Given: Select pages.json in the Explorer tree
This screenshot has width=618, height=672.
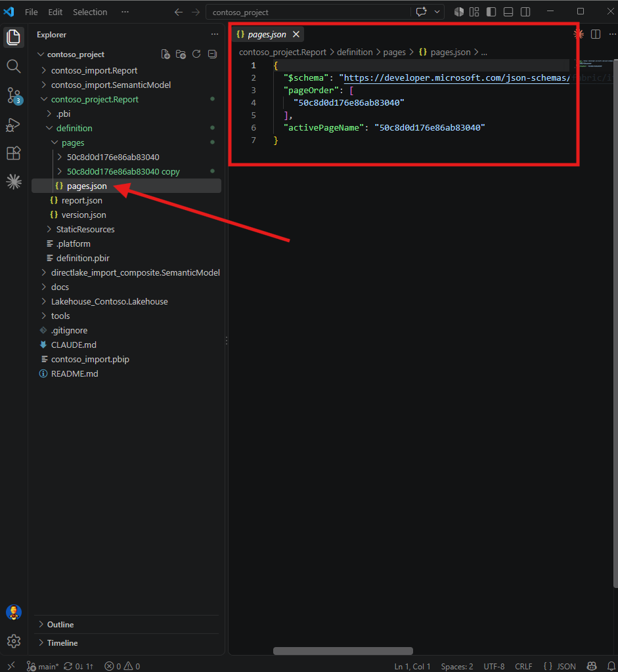Looking at the screenshot, I should (127, 186).
